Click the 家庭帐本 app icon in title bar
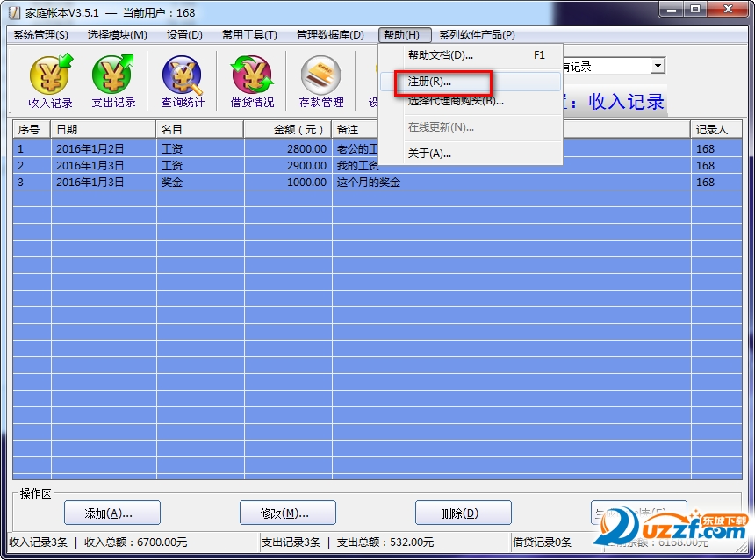 pos(14,12)
